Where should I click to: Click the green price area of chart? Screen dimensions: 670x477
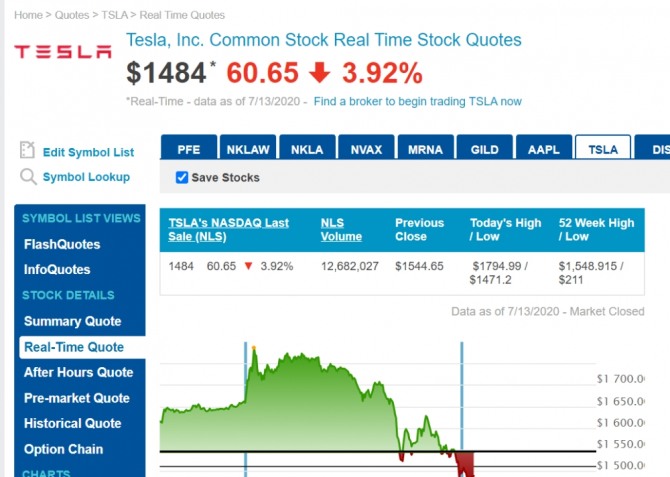click(300, 410)
